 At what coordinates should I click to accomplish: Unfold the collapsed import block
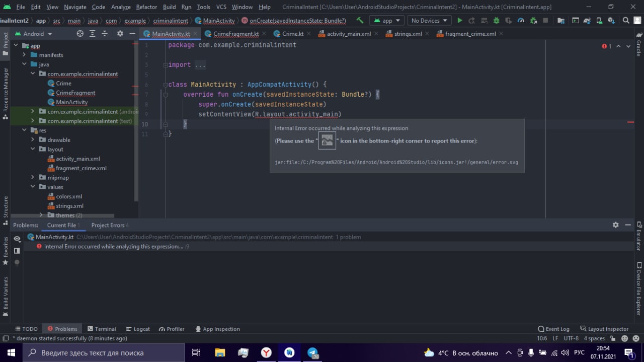click(x=165, y=65)
